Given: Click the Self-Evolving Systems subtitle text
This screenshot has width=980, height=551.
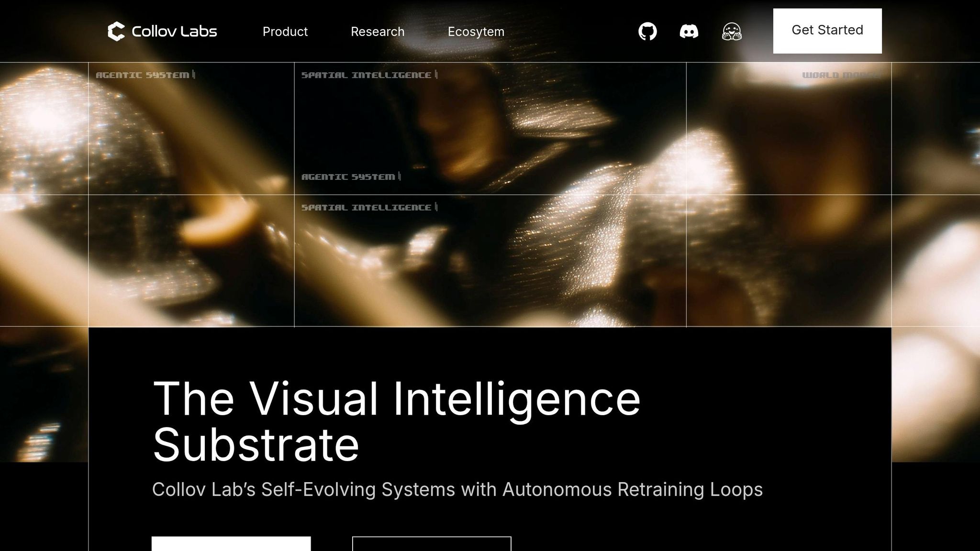Looking at the screenshot, I should [457, 489].
